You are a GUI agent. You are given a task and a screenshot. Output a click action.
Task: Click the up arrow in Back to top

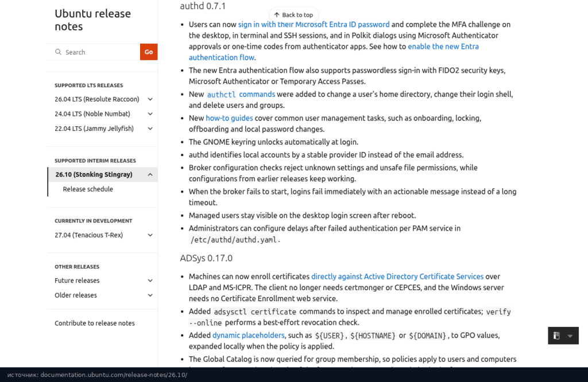(277, 15)
